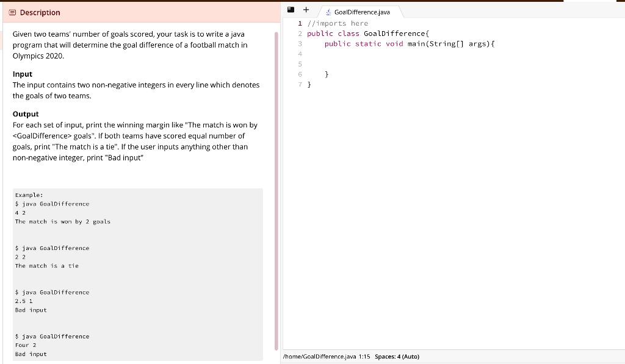Select the Description menu header

tap(39, 12)
